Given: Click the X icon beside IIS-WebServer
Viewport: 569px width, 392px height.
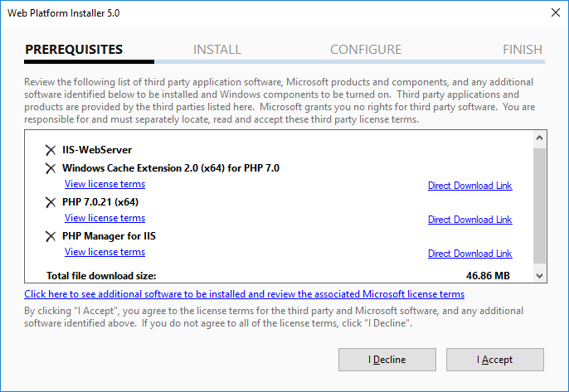Looking at the screenshot, I should 51,150.
